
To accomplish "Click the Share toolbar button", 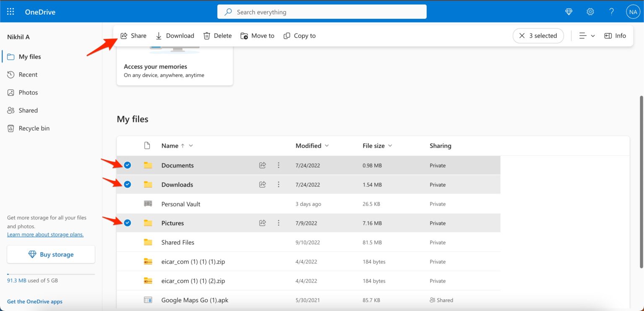I will point(133,36).
